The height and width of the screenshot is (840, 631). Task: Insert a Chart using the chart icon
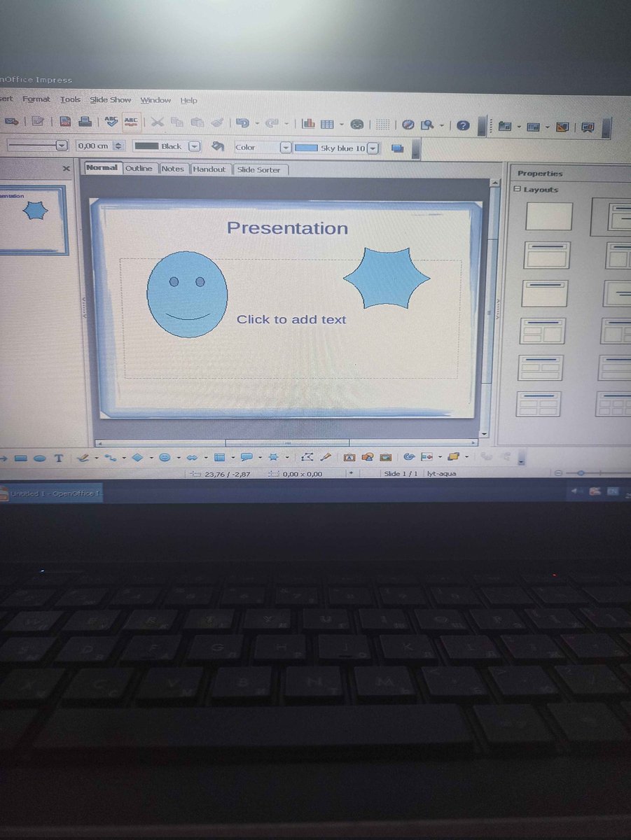(308, 124)
